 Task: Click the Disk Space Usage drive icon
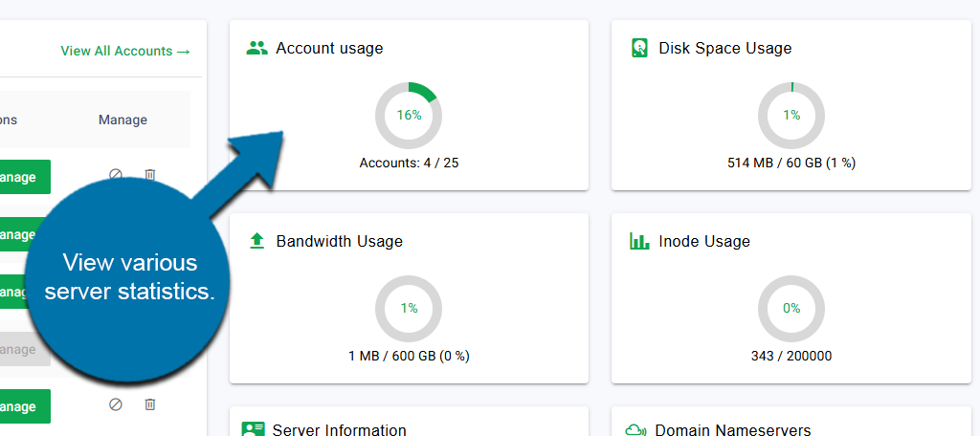coord(639,48)
